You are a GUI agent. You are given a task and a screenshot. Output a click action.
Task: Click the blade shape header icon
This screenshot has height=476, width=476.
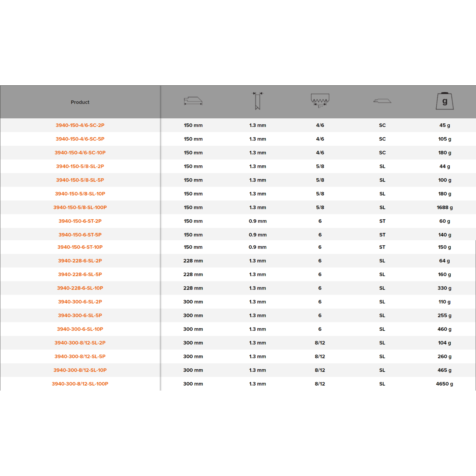click(382, 101)
